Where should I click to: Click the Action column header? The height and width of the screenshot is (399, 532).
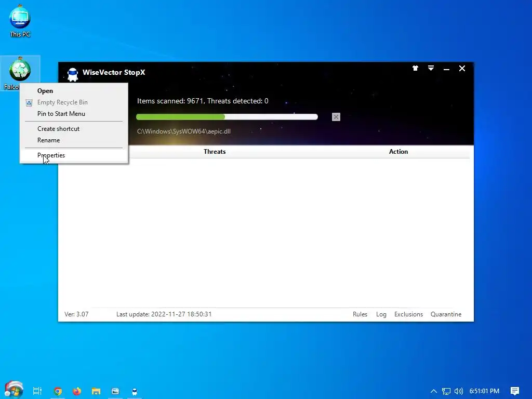pyautogui.click(x=398, y=152)
